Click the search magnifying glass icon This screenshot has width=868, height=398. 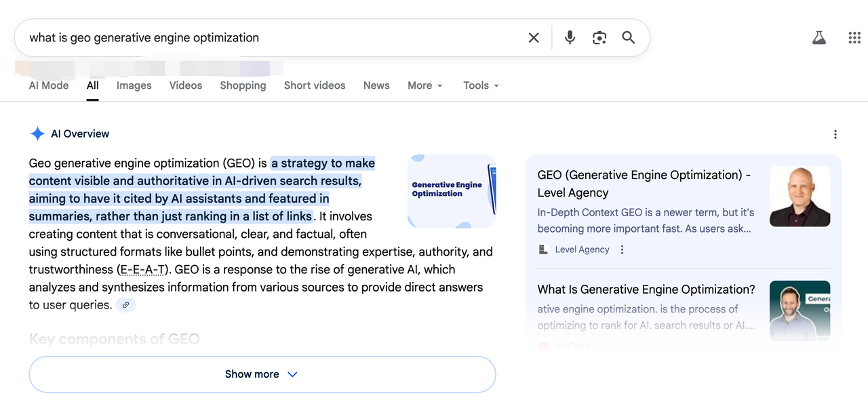coord(628,37)
